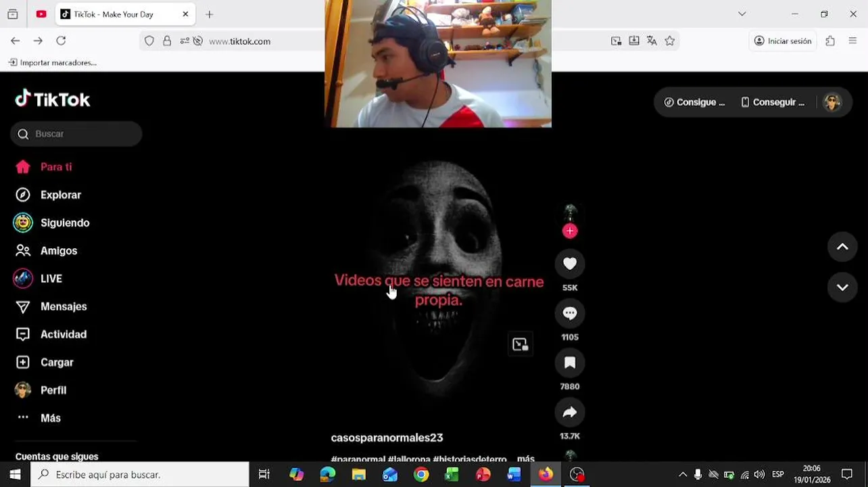The height and width of the screenshot is (487, 868).
Task: Open the Windows Start menu
Action: (x=15, y=474)
